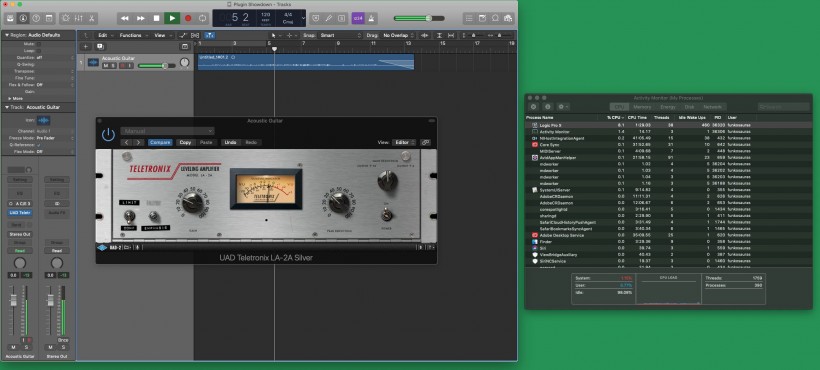Fast forward the Logic transport
The width and height of the screenshot is (820, 370).
point(141,18)
